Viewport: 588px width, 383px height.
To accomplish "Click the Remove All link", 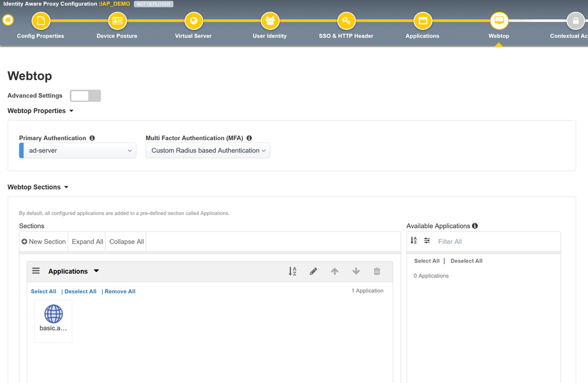I will (x=120, y=292).
